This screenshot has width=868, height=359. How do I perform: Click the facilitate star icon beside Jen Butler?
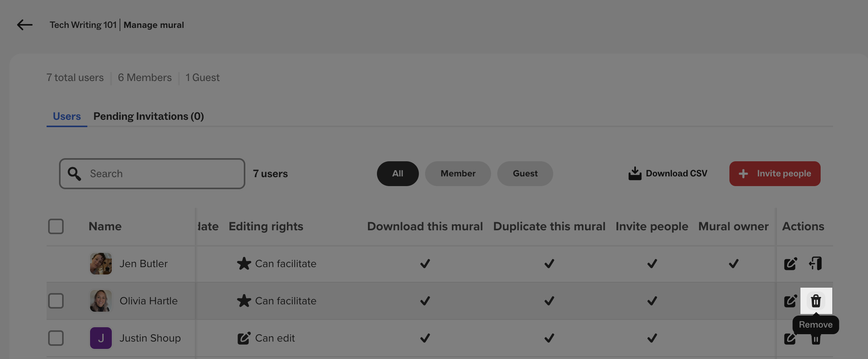243,264
